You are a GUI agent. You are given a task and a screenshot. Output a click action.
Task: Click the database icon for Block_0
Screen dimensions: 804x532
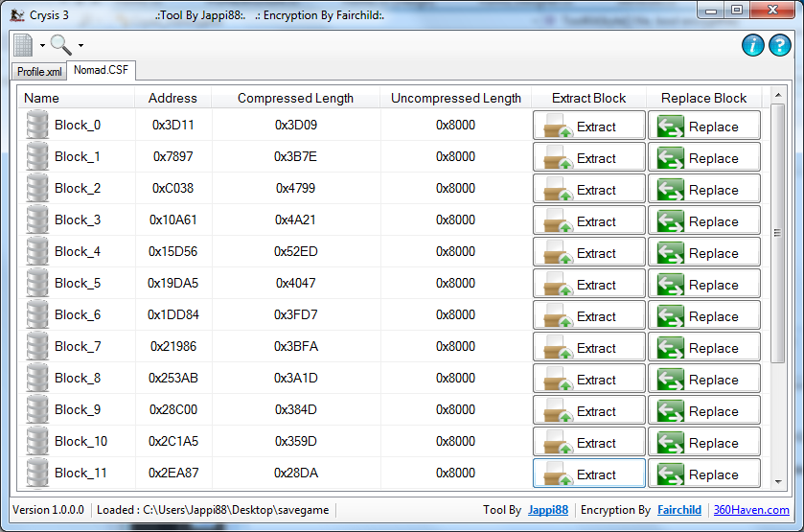[x=37, y=126]
